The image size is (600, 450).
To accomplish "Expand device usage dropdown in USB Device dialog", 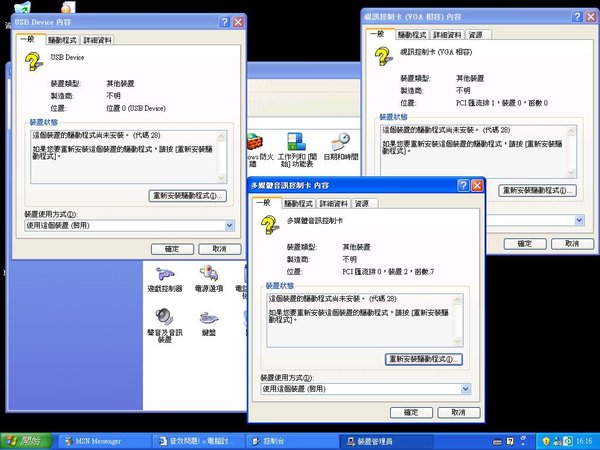I will click(x=229, y=225).
